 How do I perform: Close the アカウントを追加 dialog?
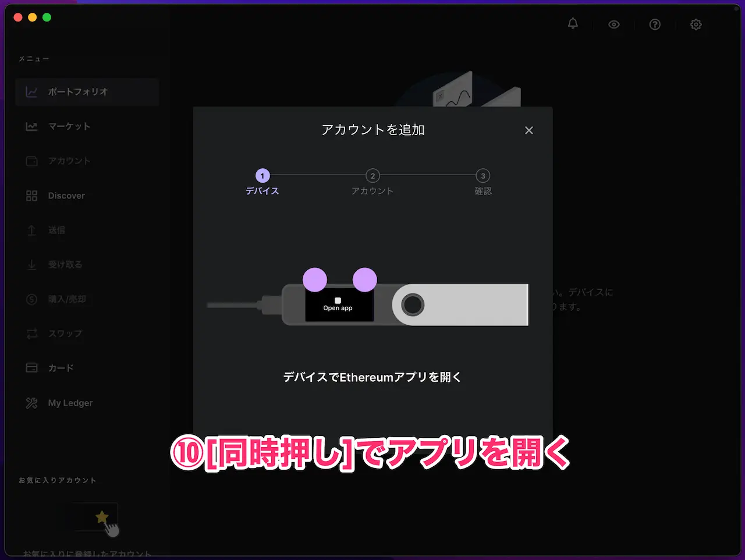[528, 130]
